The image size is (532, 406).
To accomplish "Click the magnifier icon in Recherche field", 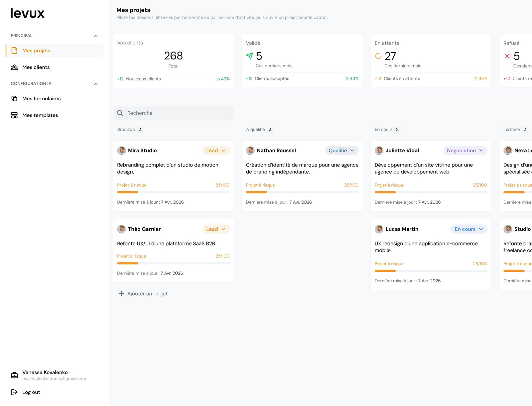I will [120, 113].
